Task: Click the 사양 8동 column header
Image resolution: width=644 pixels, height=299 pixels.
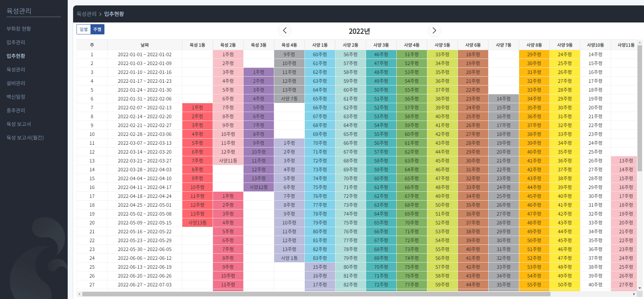Action: tap(534, 45)
